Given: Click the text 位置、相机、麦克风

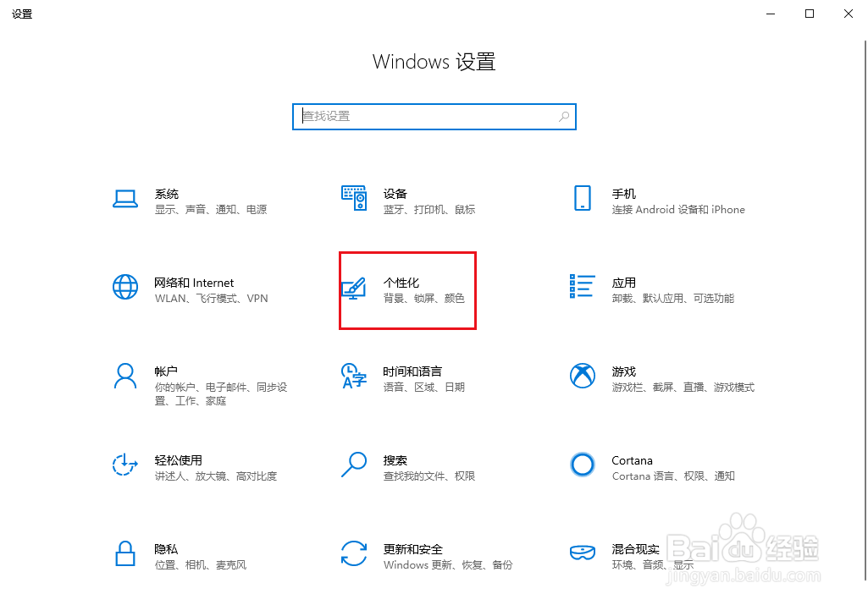Looking at the screenshot, I should 201,565.
